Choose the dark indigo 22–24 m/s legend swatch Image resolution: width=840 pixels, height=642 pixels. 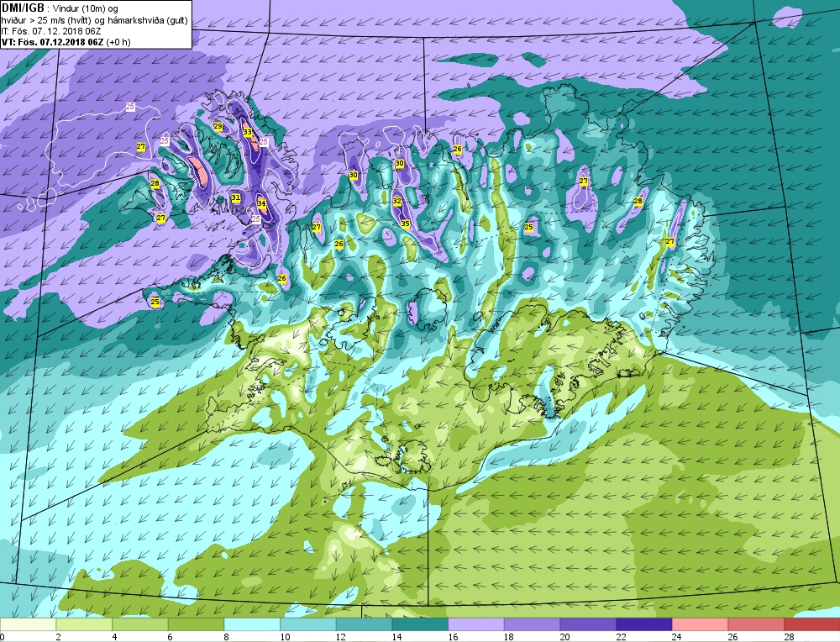click(644, 624)
